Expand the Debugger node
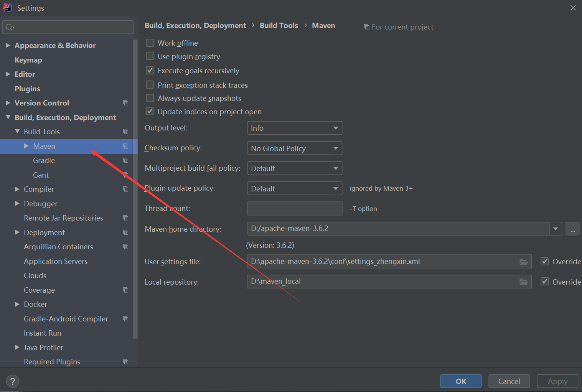Screen dimensions: 582x392 [x=17, y=203]
